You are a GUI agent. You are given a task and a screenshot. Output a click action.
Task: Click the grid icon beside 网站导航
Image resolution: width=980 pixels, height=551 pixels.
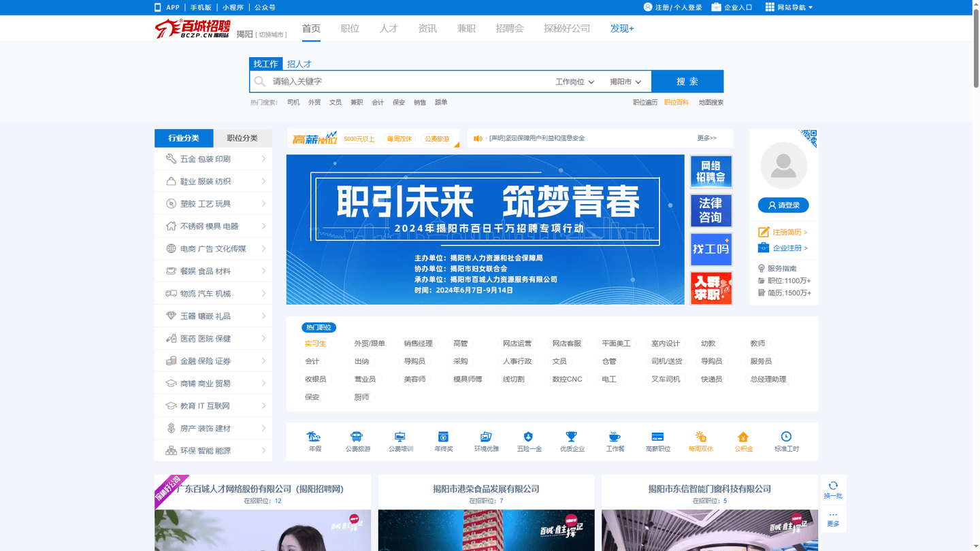pyautogui.click(x=770, y=7)
